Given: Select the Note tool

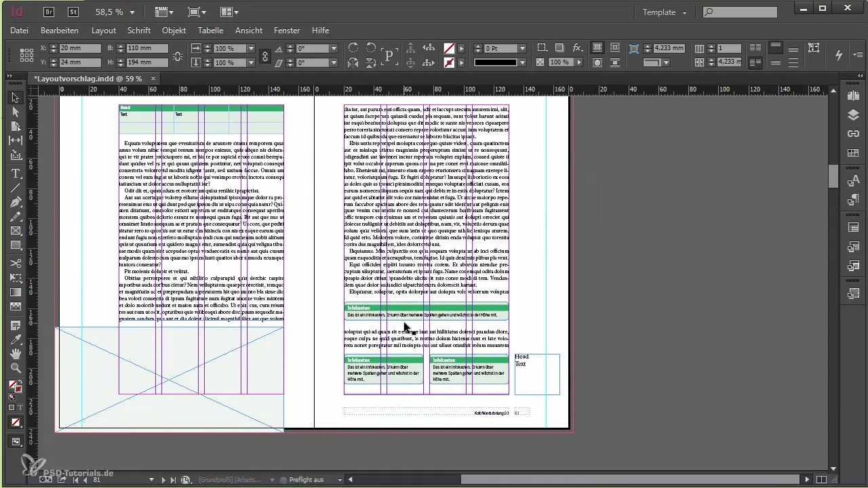Looking at the screenshot, I should click(x=16, y=325).
